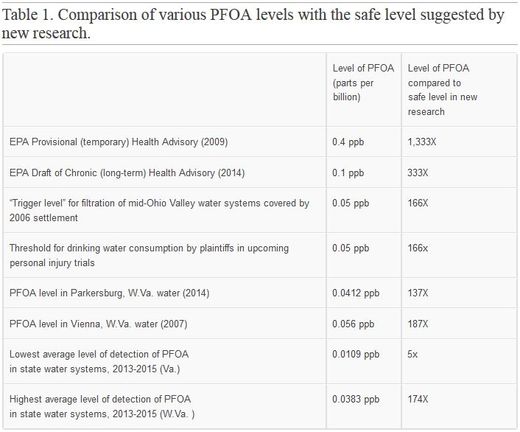Click the 0.0412 ppb cell
520x432 pixels.
(x=356, y=293)
